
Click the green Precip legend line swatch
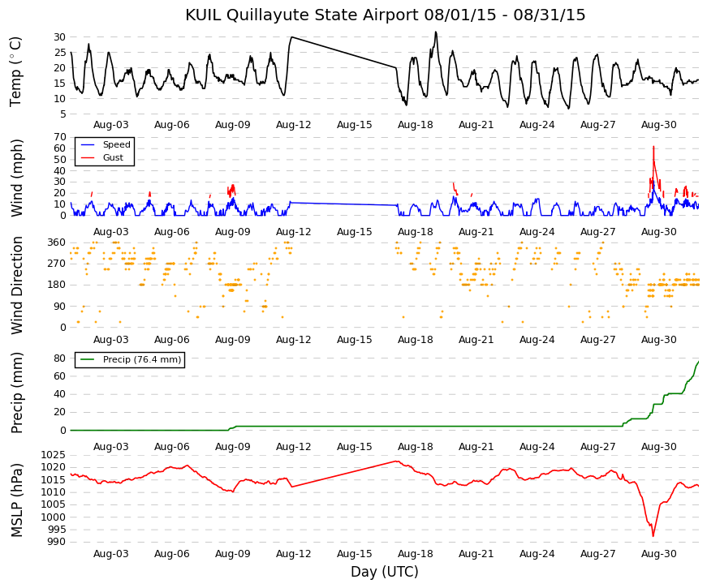tap(88, 359)
